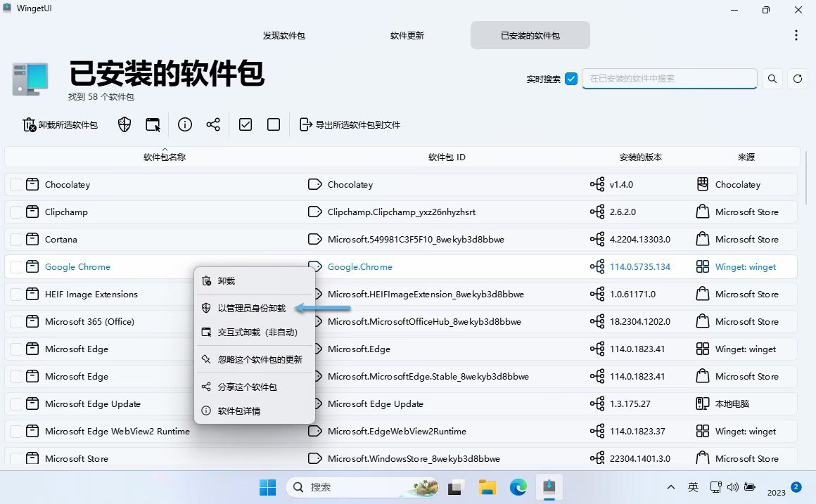Click version 114.0.5735.134 cell

click(640, 267)
